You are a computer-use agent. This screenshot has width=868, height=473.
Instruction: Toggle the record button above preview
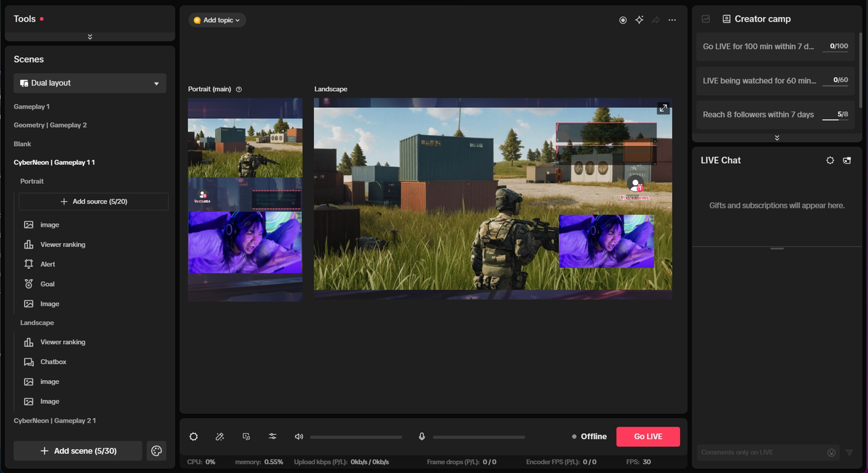pos(623,20)
